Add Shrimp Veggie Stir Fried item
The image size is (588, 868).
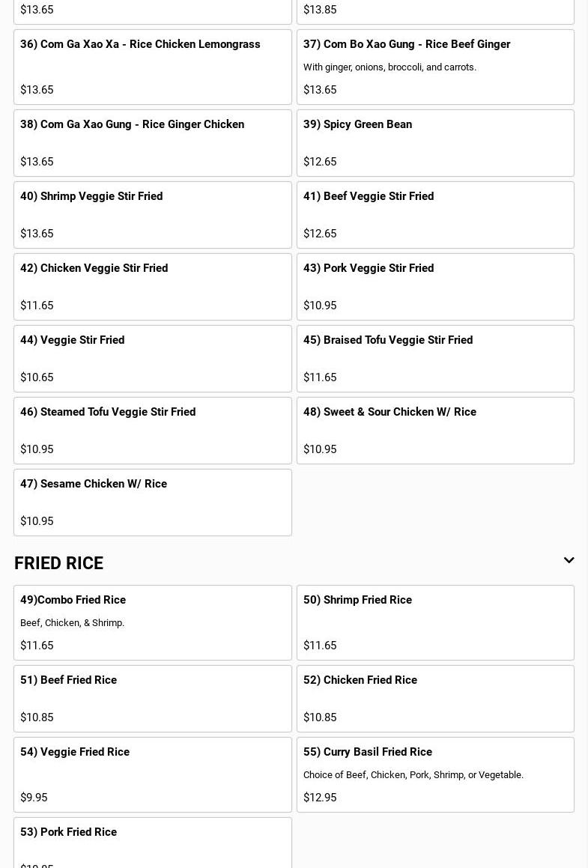click(x=152, y=214)
